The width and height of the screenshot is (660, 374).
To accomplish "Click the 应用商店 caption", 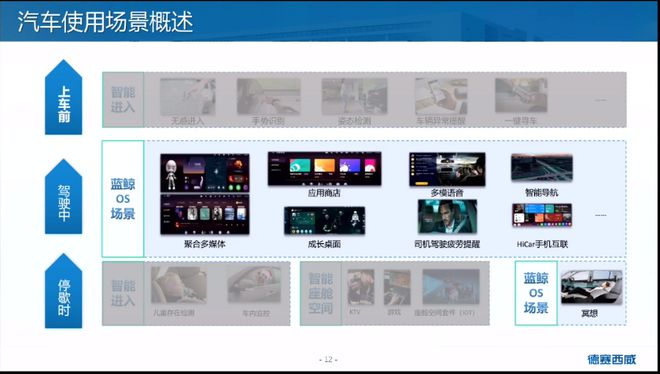I will point(324,193).
